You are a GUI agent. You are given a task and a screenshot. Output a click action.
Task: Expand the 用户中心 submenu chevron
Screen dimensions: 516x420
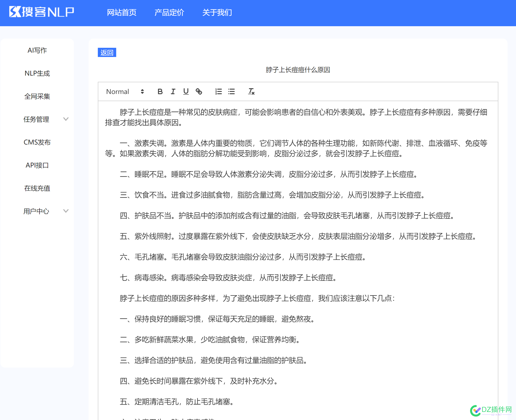[x=66, y=211]
